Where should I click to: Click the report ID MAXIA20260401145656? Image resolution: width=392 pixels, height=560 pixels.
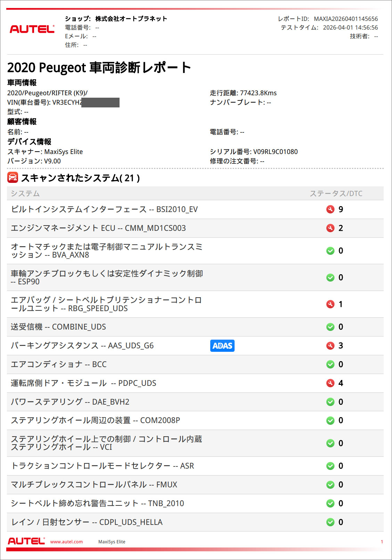[346, 19]
